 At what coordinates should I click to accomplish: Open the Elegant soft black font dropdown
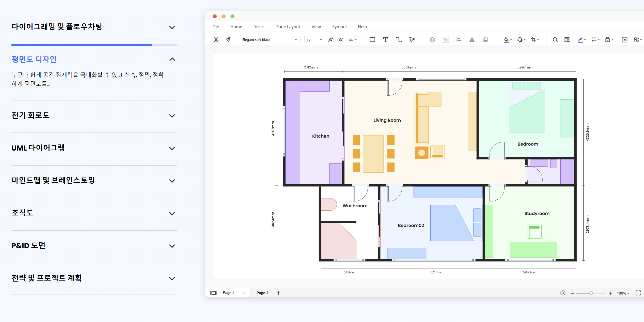[270, 40]
